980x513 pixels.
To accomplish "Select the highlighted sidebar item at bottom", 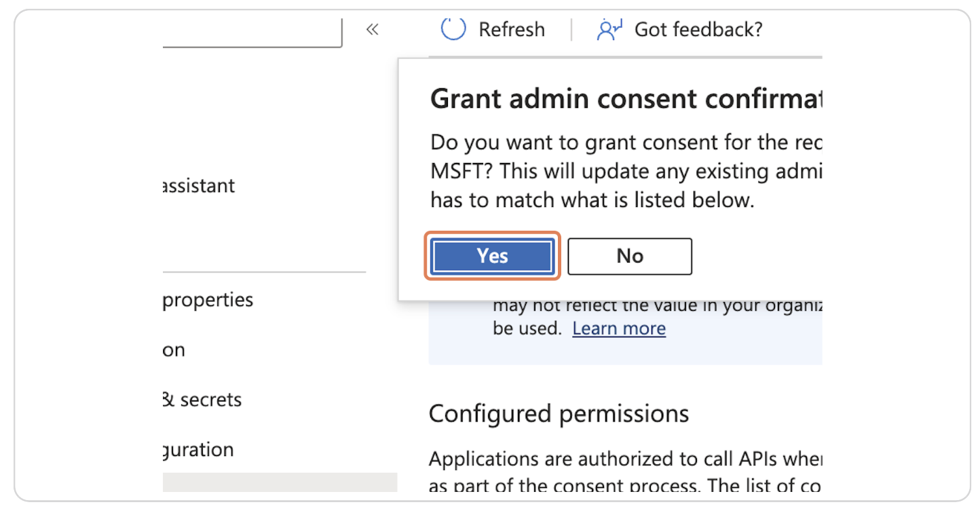I will 280,482.
